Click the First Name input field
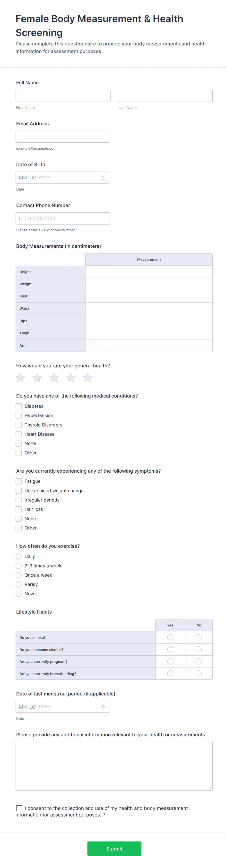226x868 pixels. pyautogui.click(x=63, y=96)
